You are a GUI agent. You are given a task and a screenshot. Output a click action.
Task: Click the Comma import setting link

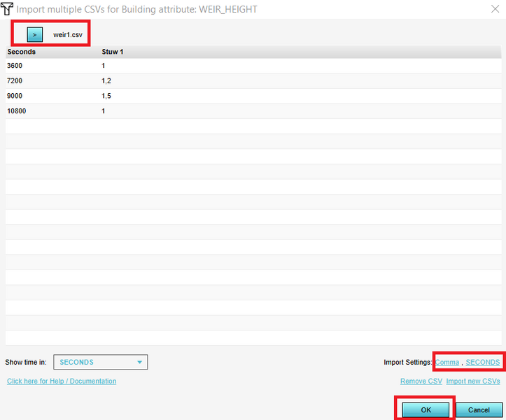coord(447,362)
